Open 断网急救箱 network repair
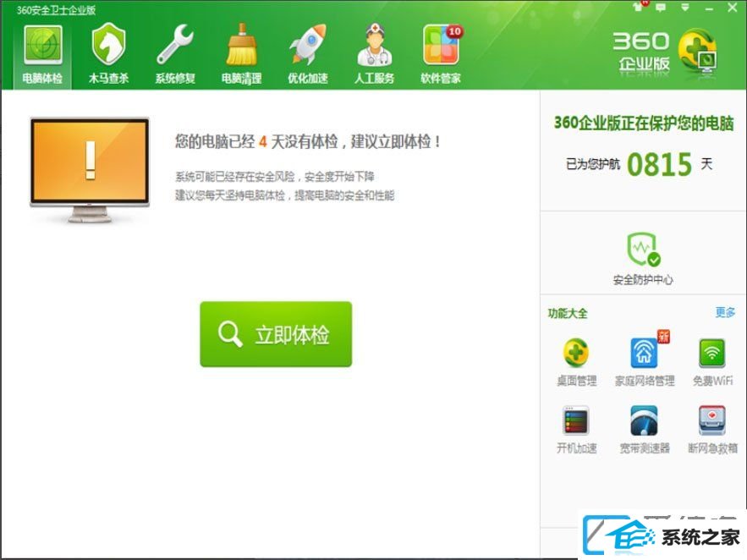 tap(712, 430)
